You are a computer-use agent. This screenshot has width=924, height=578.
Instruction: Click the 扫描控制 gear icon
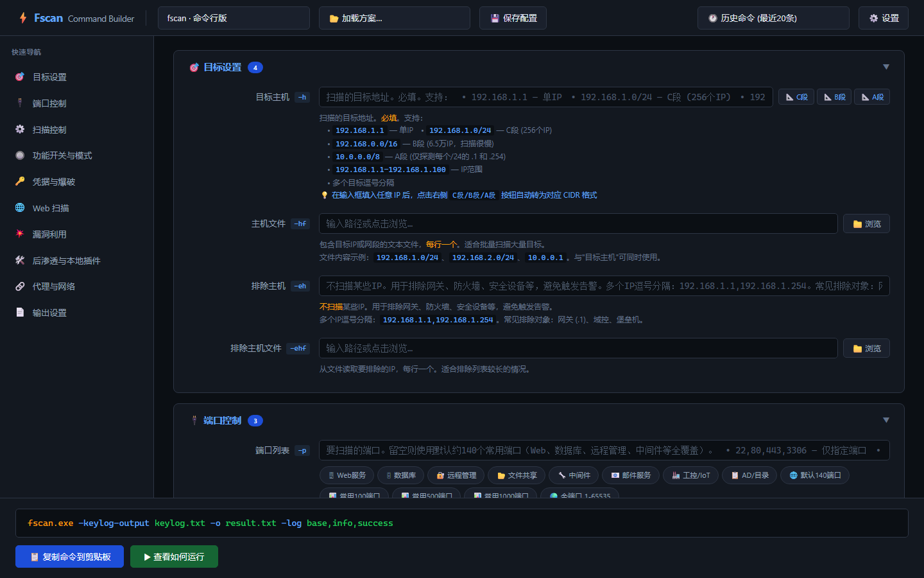point(20,129)
